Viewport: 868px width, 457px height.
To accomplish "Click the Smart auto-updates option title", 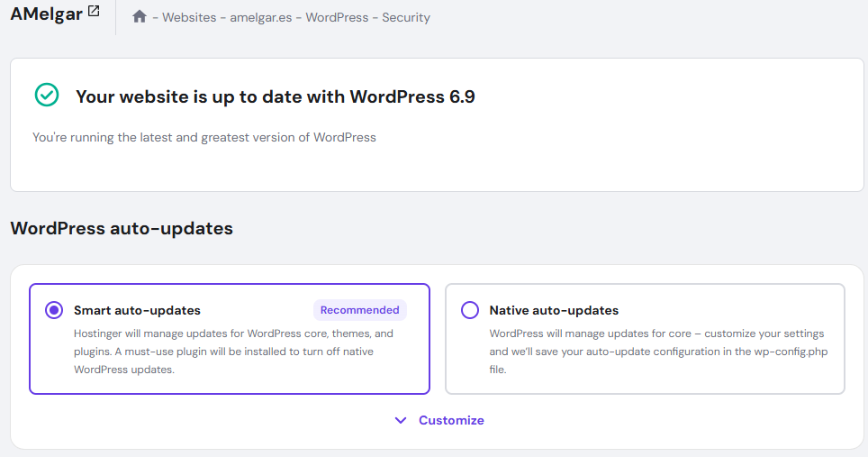I will [137, 310].
